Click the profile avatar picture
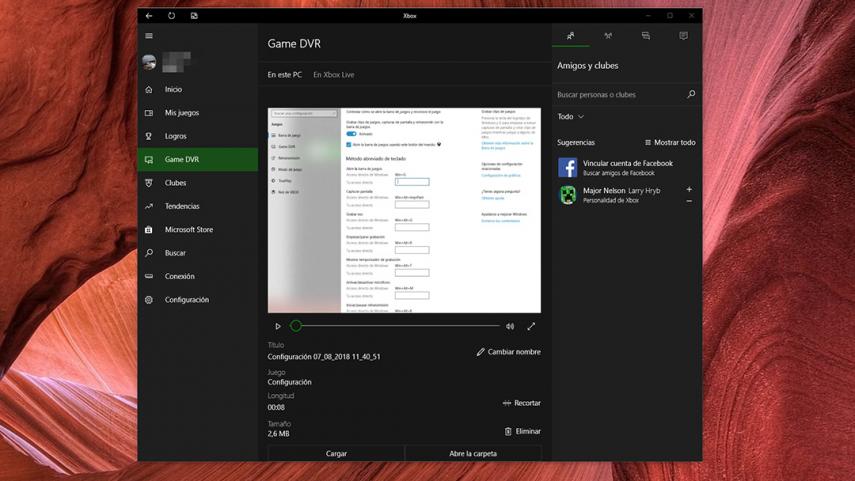Screen dimensions: 855x481 (x=149, y=62)
